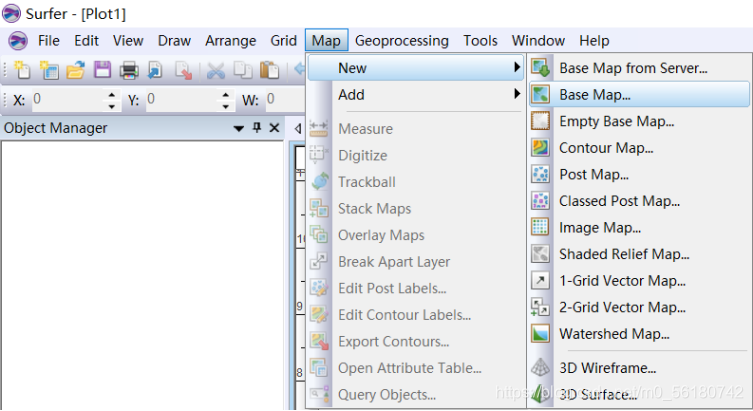Click the Stack Maps menu entry
Image resolution: width=753 pixels, height=411 pixels.
416,208
